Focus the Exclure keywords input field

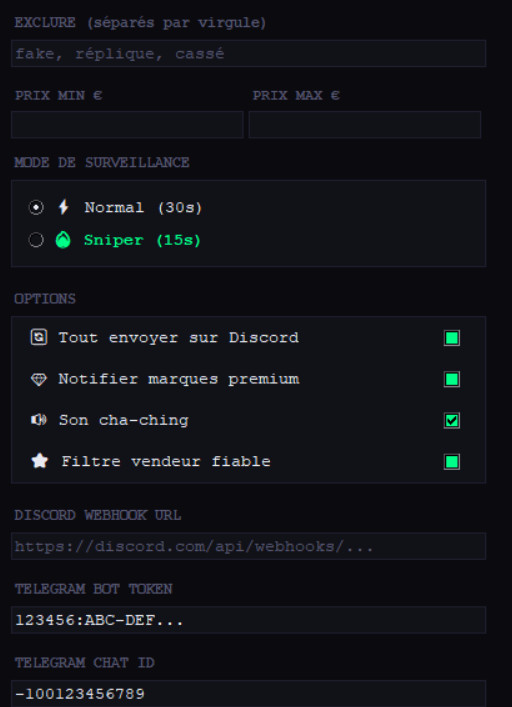click(248, 54)
